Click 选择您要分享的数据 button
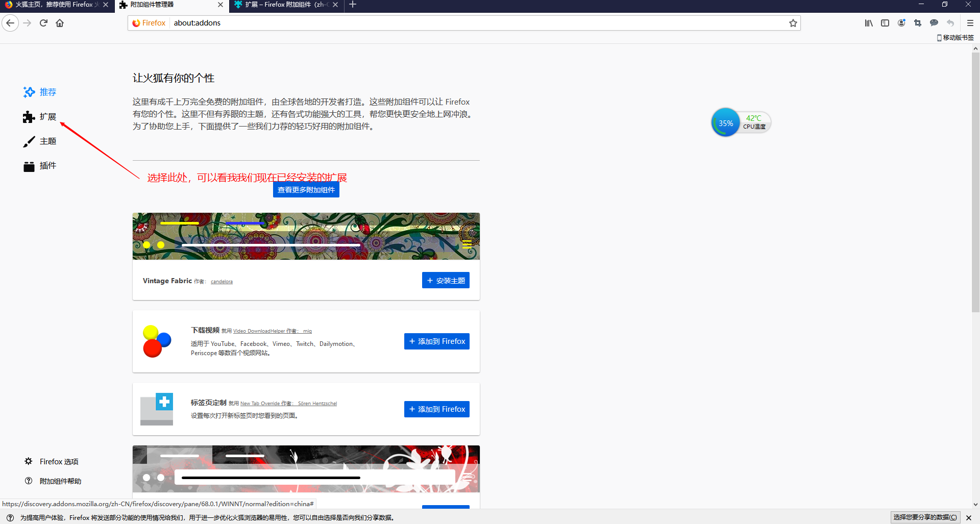 point(925,517)
